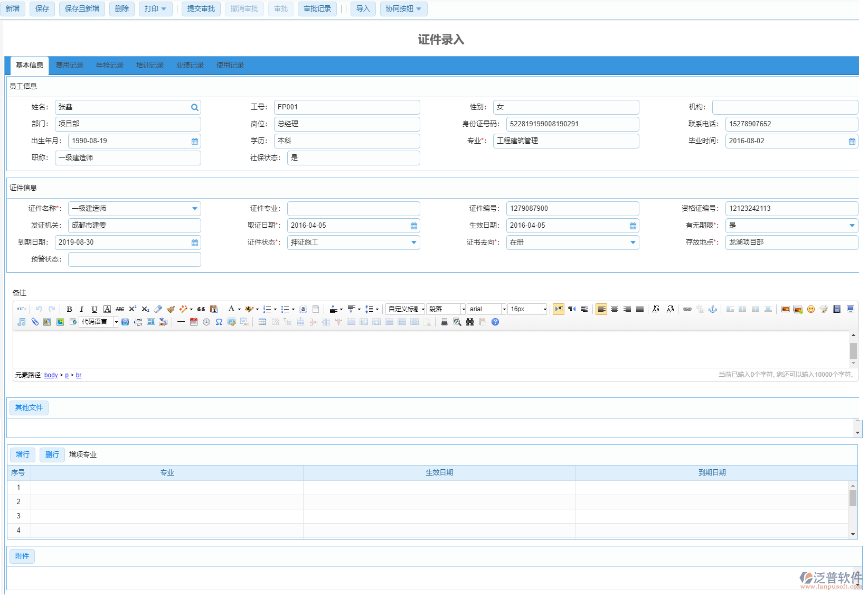Toggle left-to-right text direction button
This screenshot has height=595, width=868.
[x=559, y=309]
